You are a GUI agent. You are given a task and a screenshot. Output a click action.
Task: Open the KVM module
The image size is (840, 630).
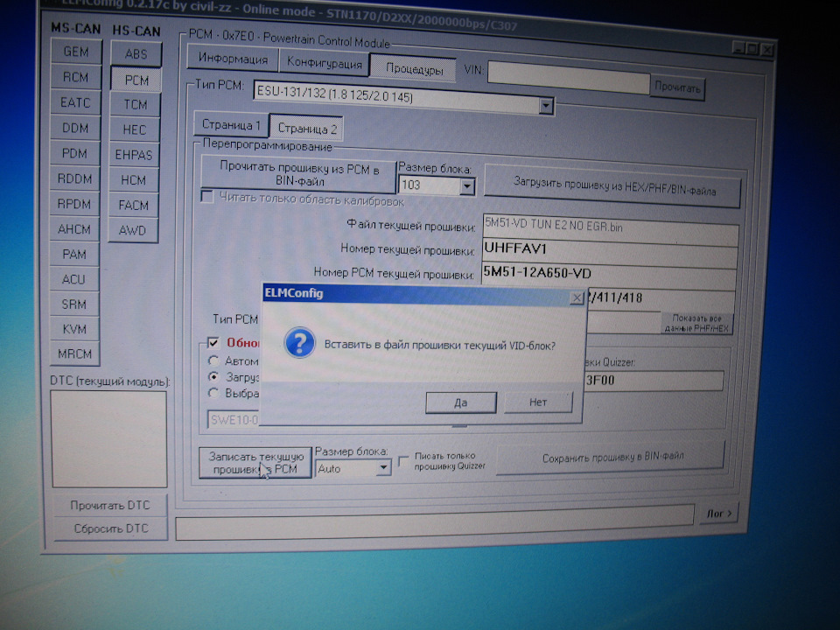tap(74, 329)
